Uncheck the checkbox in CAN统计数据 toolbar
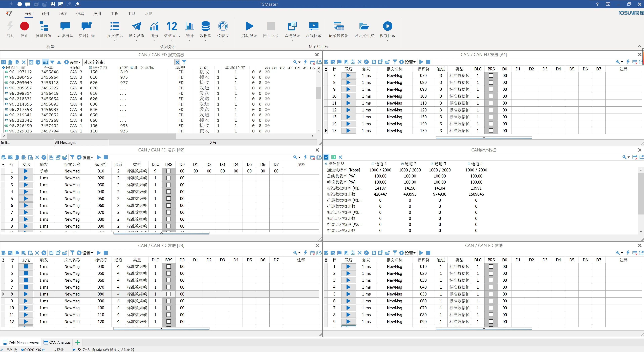 326,157
